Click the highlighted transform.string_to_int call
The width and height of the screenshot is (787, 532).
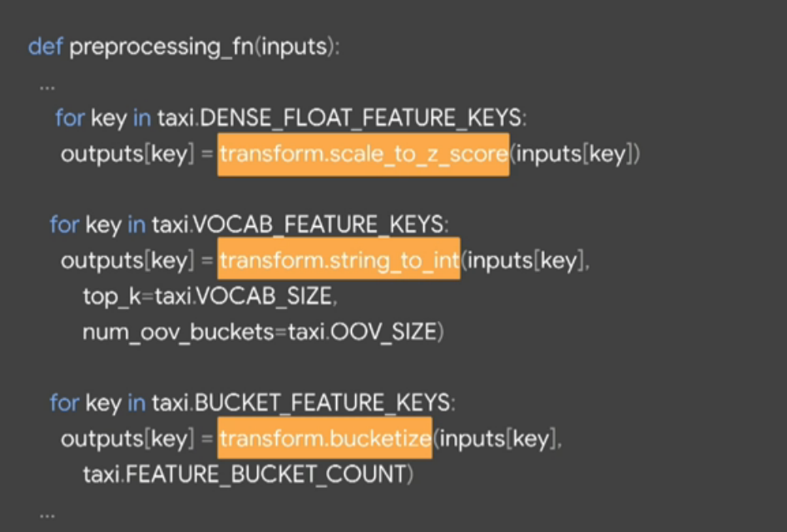point(339,259)
